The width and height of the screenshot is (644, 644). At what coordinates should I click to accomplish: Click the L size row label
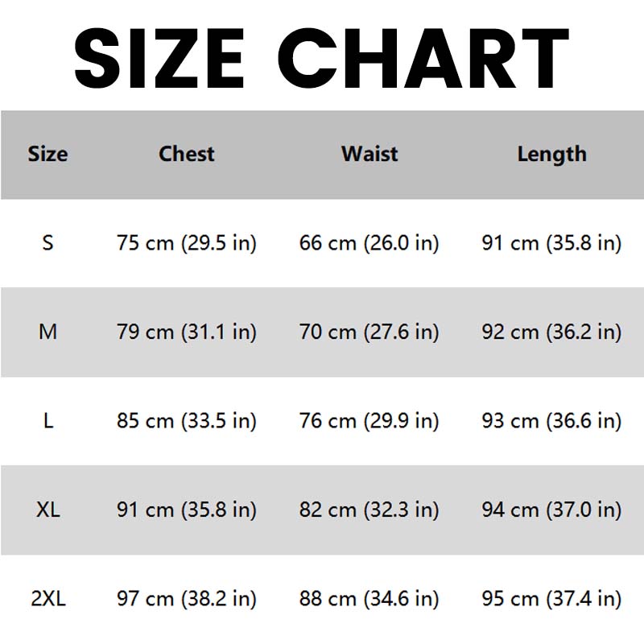coord(47,420)
